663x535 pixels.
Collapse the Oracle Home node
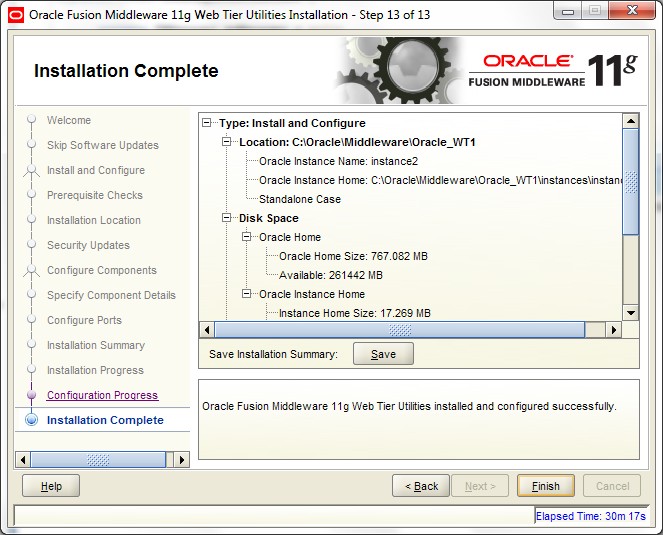pos(247,237)
